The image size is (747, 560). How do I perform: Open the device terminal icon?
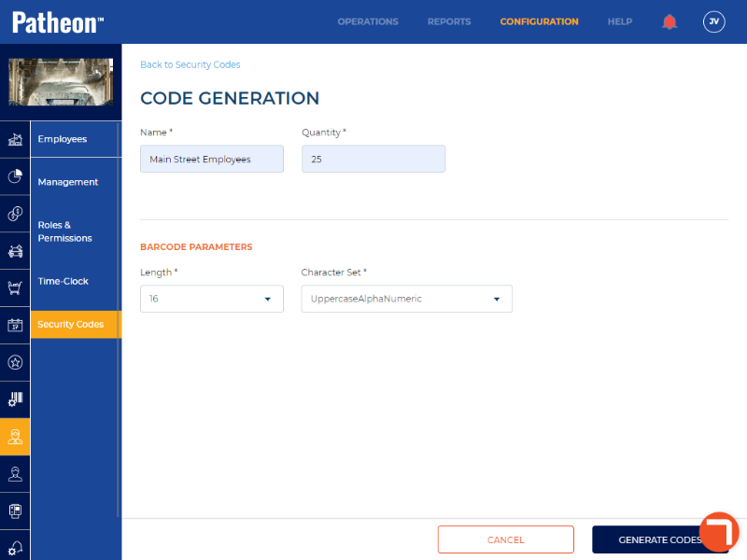point(15,511)
